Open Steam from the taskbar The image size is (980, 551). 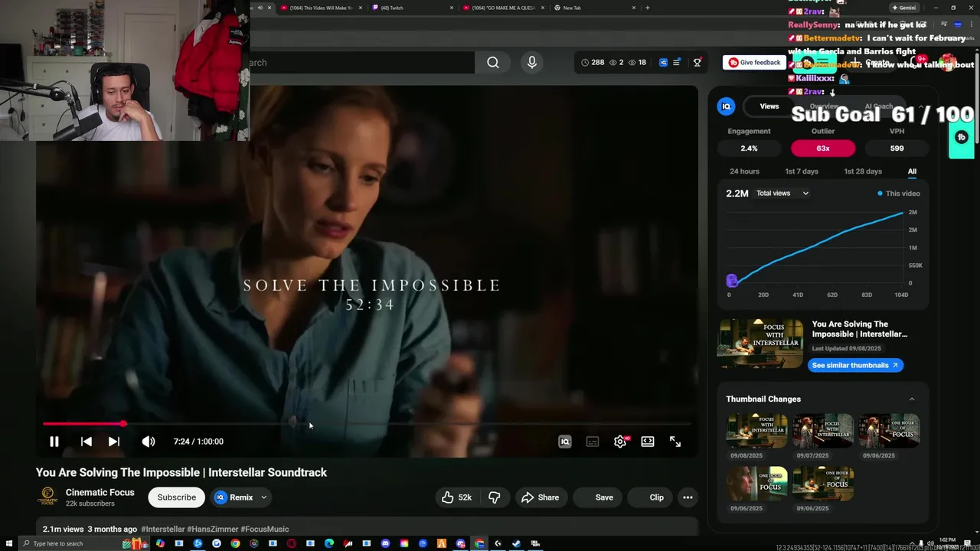(517, 543)
